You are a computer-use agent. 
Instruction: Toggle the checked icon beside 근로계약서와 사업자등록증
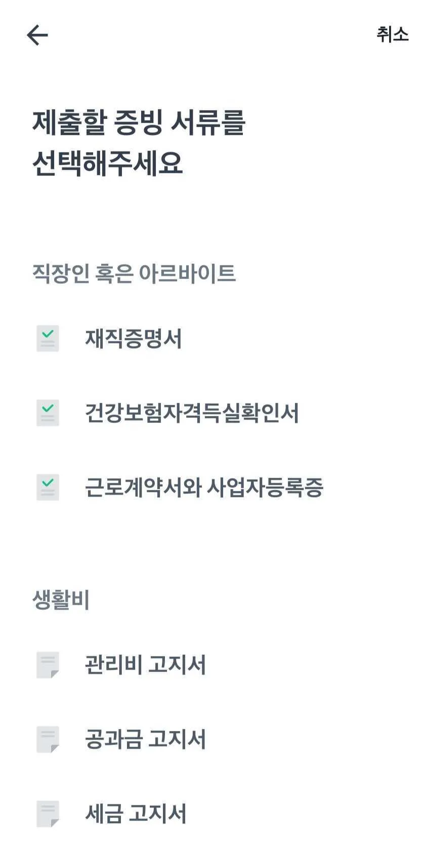[48, 487]
